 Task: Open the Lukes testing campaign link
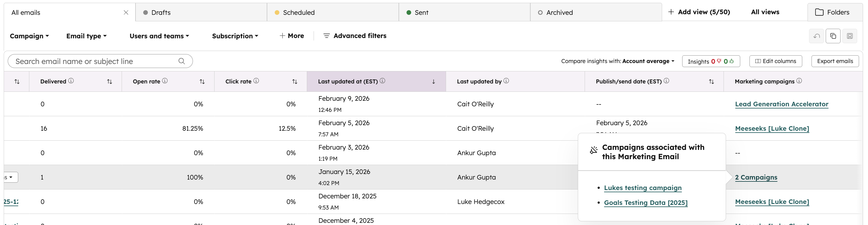pyautogui.click(x=643, y=188)
